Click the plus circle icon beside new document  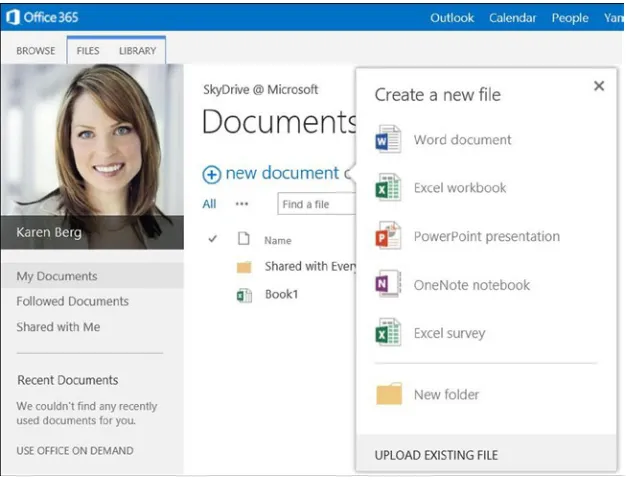tap(212, 175)
